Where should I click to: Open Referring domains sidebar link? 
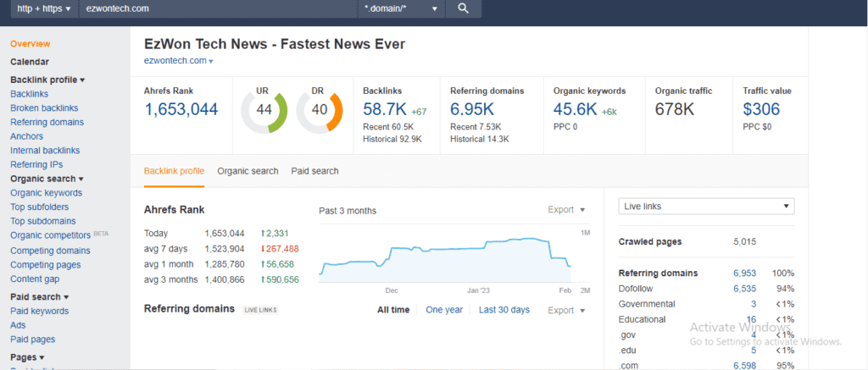click(x=47, y=122)
